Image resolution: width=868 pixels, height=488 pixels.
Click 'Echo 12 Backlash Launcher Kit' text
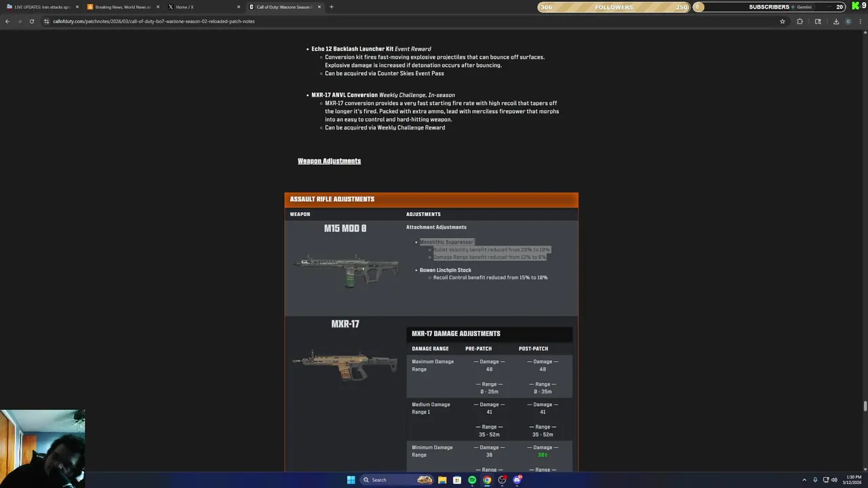pyautogui.click(x=352, y=49)
